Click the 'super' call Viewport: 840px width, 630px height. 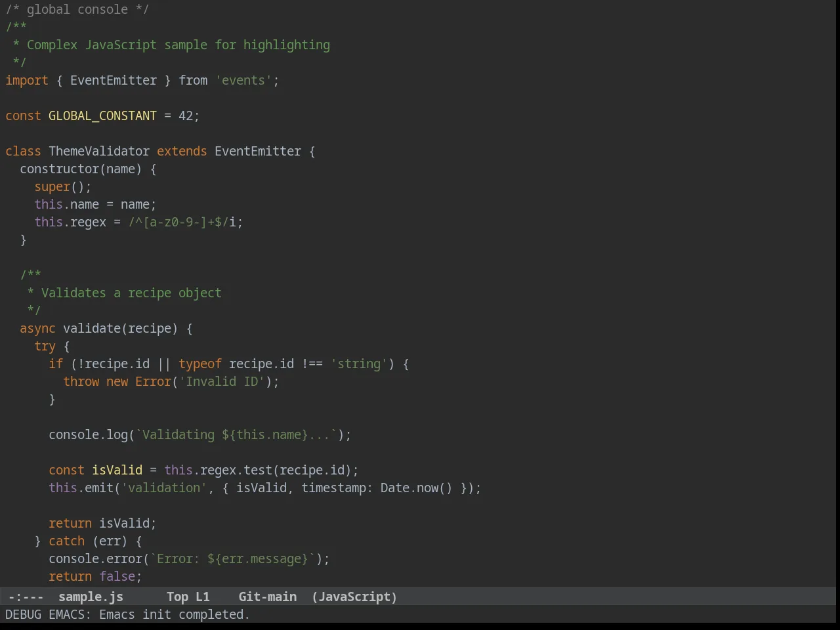pos(52,186)
